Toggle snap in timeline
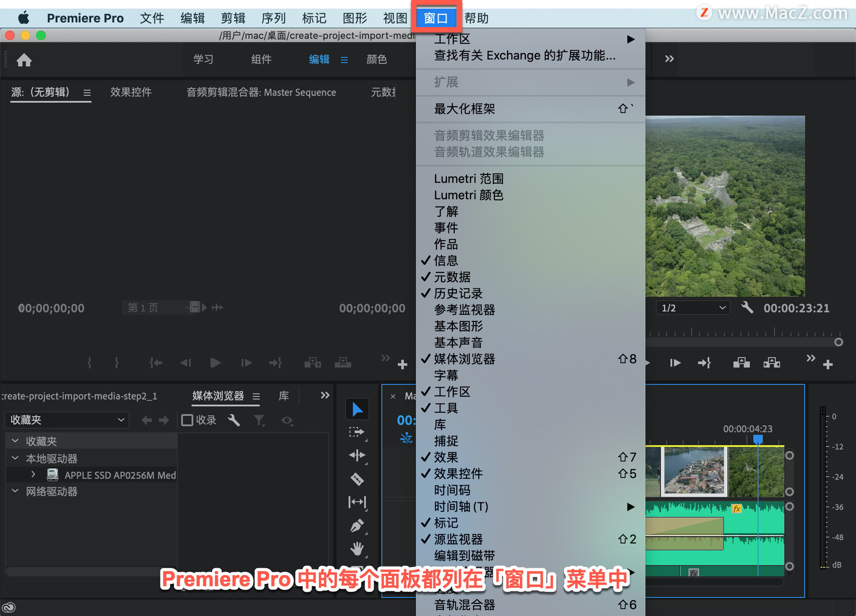The image size is (856, 616). tap(406, 438)
